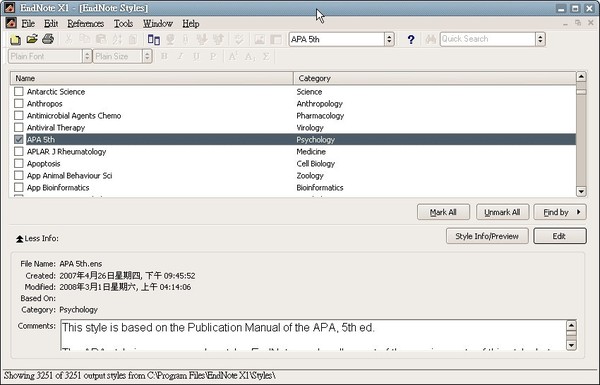
Task: Check the App Animal Behaviour Sci checkbox
Action: pyautogui.click(x=18, y=175)
